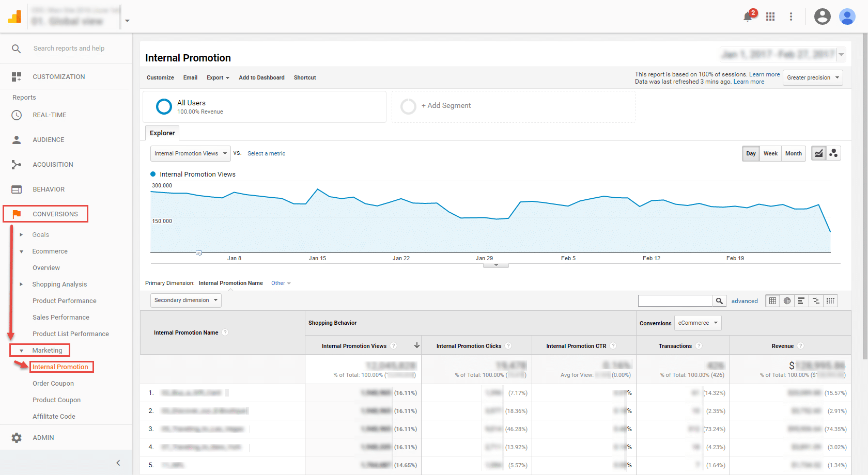
Task: Choose the pivot table view icon
Action: pos(830,301)
